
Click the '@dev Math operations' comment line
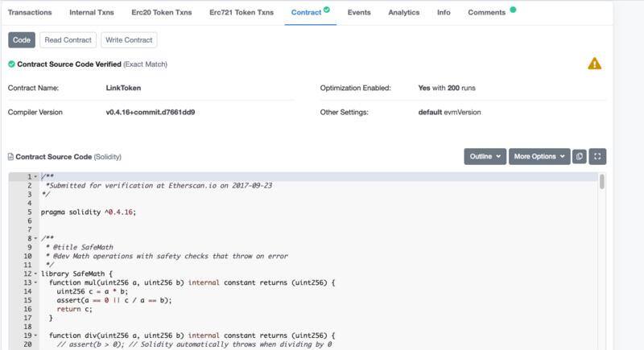[167, 256]
